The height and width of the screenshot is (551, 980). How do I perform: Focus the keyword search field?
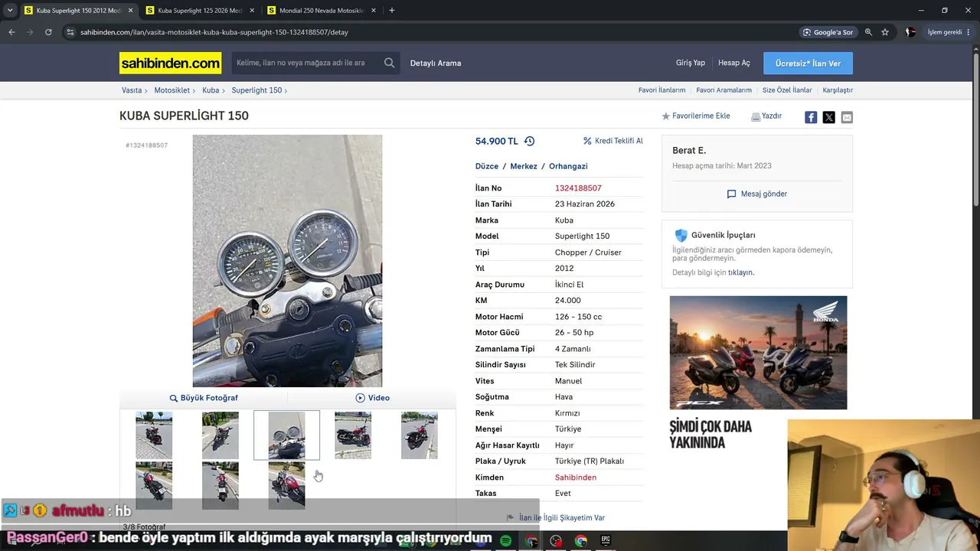[306, 63]
